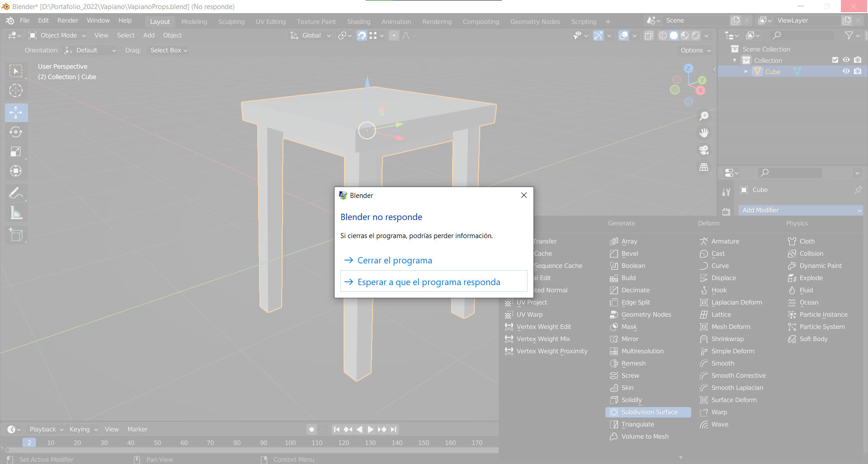Image resolution: width=868 pixels, height=464 pixels.
Task: Toggle Cube render camera icon
Action: [858, 71]
